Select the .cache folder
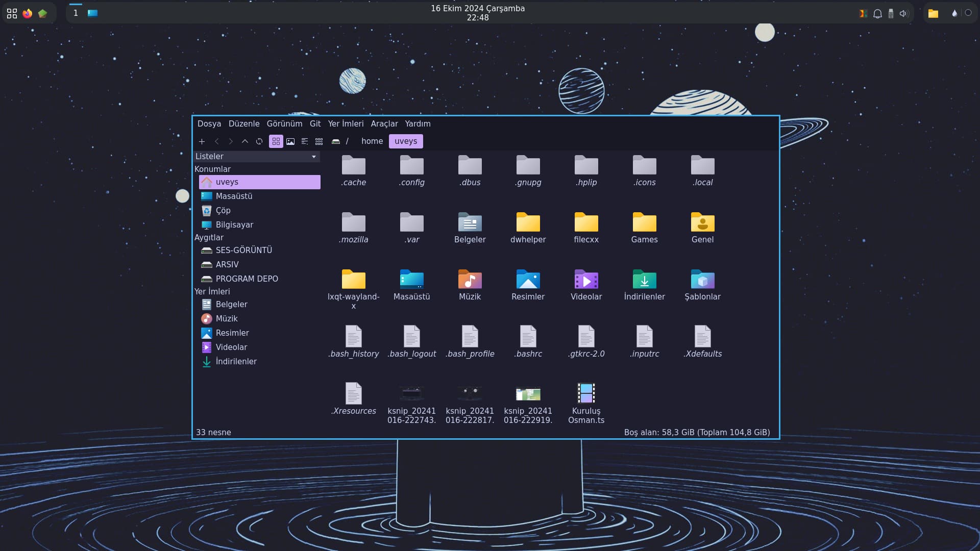980x551 pixels. (354, 171)
